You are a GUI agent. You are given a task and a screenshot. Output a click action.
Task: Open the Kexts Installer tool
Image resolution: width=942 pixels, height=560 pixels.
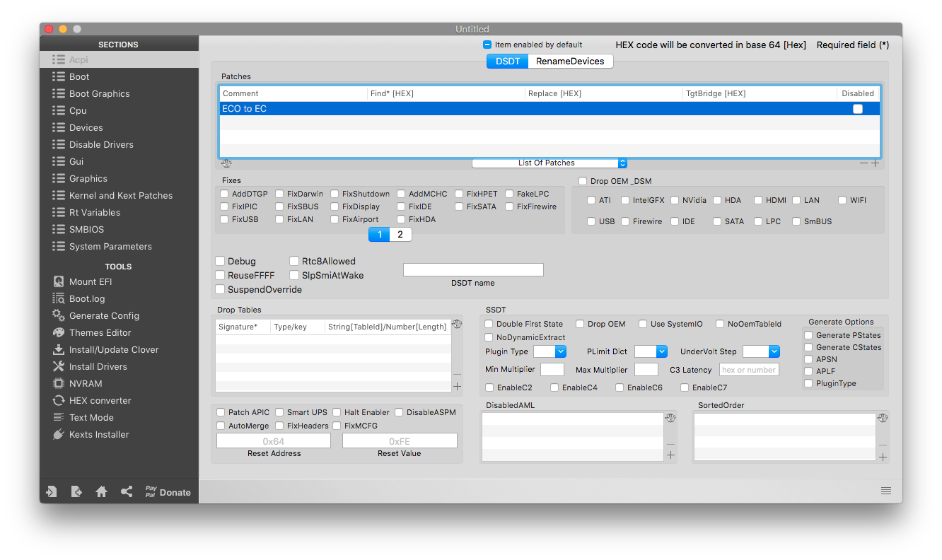point(98,434)
